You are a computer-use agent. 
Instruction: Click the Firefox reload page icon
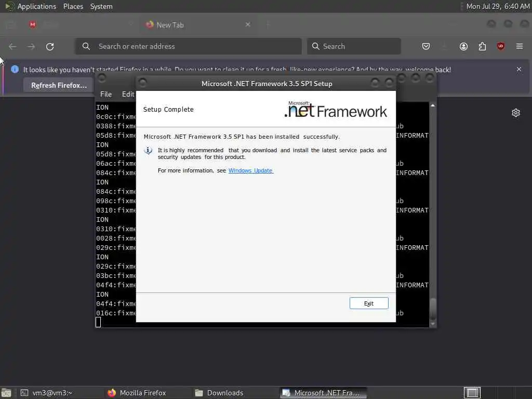[x=50, y=46]
